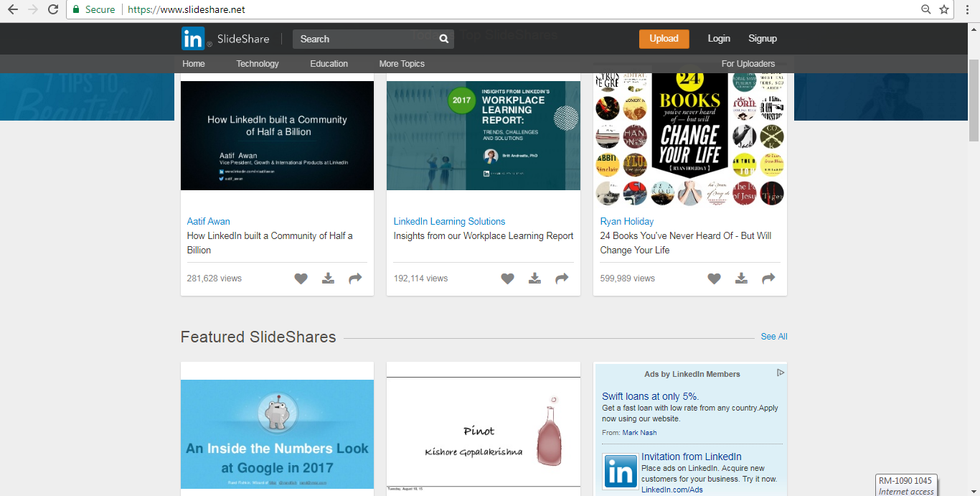The width and height of the screenshot is (980, 496).
Task: Download the Aatif Awan slideshare
Action: 329,279
